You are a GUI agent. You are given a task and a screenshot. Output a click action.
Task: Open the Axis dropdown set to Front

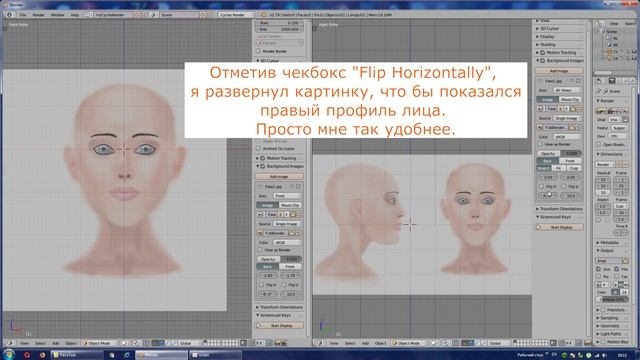pos(287,196)
